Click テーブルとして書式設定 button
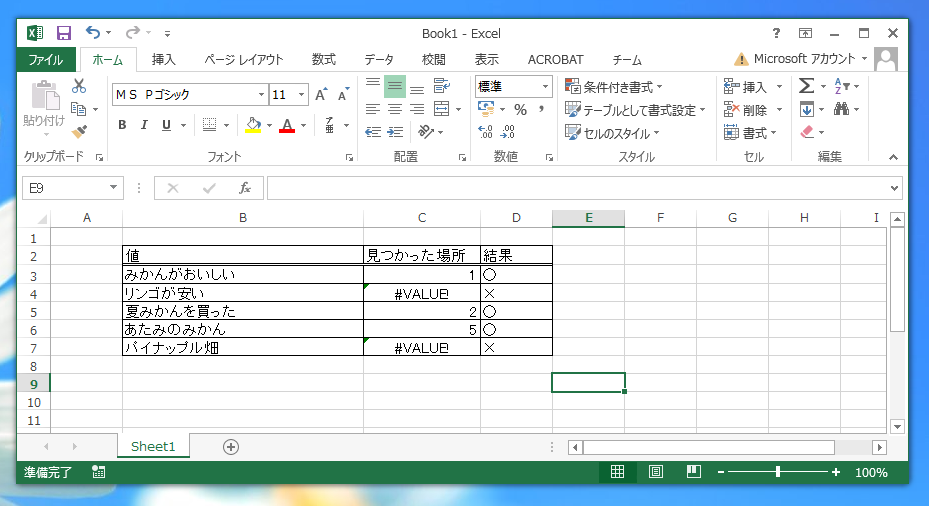929x506 pixels. click(635, 110)
